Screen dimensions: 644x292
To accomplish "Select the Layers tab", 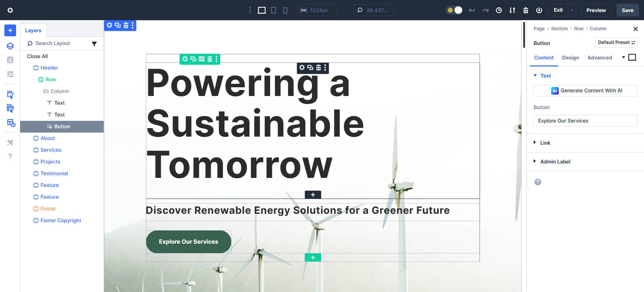I will pos(33,31).
